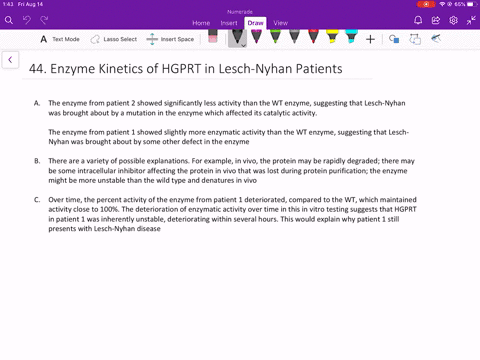Undo the last action
The image size is (480, 360).
tap(27, 20)
